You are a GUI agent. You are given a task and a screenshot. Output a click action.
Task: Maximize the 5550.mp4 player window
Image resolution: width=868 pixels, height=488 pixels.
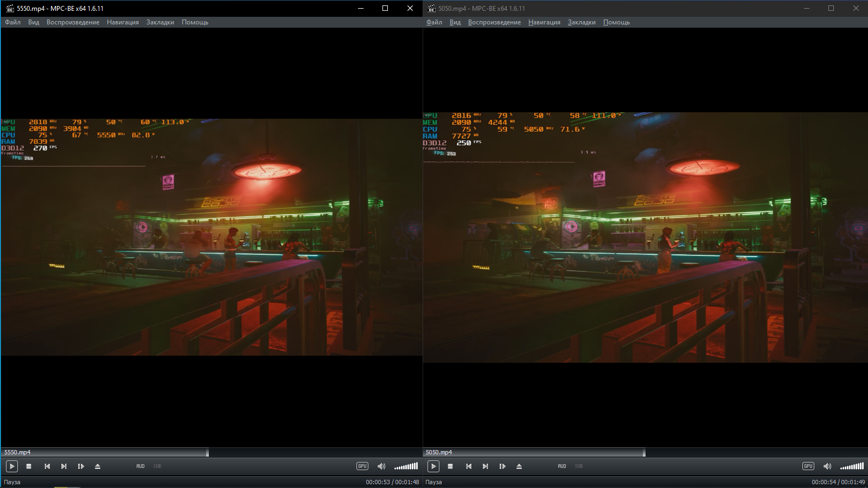(385, 8)
